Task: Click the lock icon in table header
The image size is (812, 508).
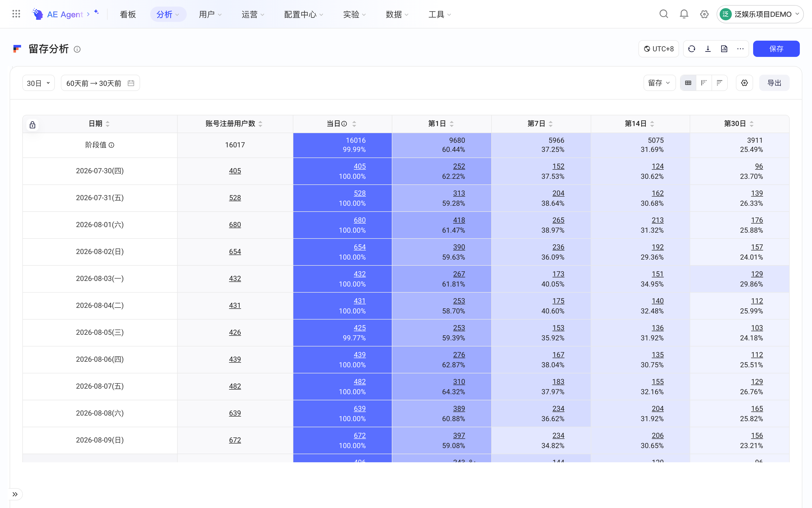Action: 32,125
